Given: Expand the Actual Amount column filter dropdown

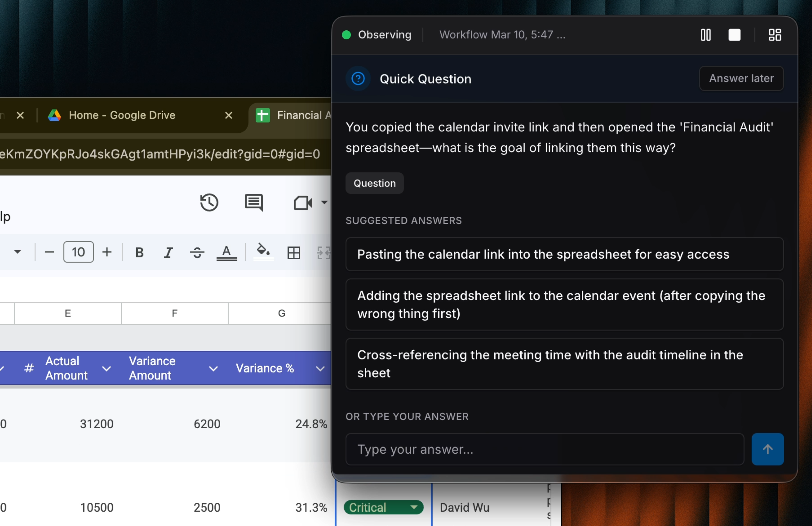Looking at the screenshot, I should 106,368.
